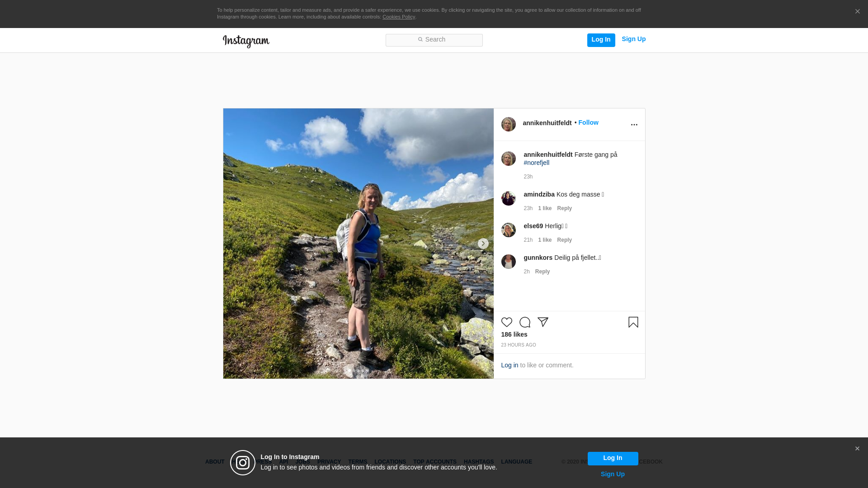Open annikenhuitfeldt profile avatar in post header
Image resolution: width=868 pixels, height=488 pixels.
(508, 124)
